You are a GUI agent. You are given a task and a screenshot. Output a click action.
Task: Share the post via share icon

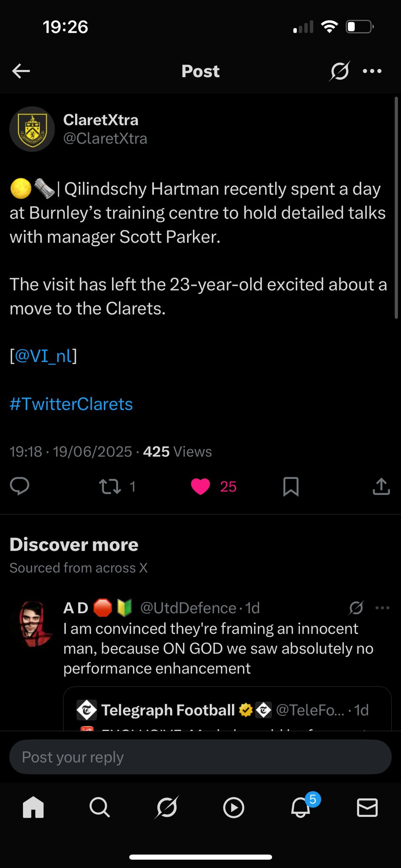click(381, 487)
